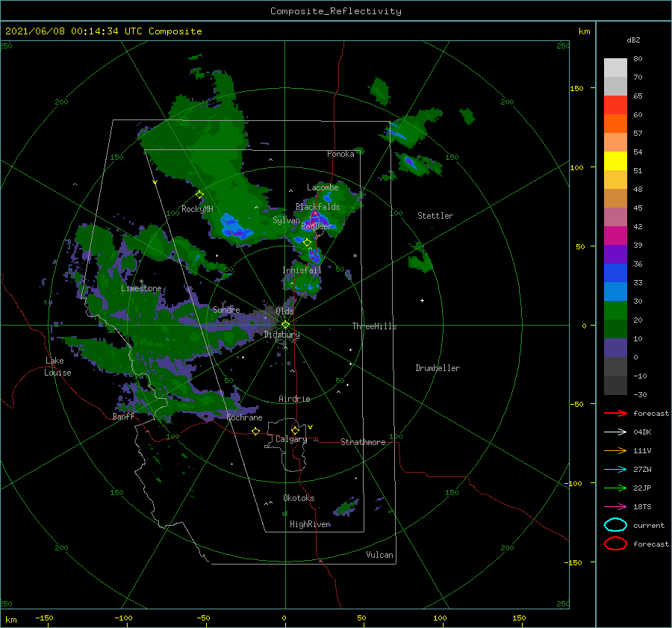Click the Sundre city label
Image resolution: width=672 pixels, height=628 pixels.
point(226,309)
